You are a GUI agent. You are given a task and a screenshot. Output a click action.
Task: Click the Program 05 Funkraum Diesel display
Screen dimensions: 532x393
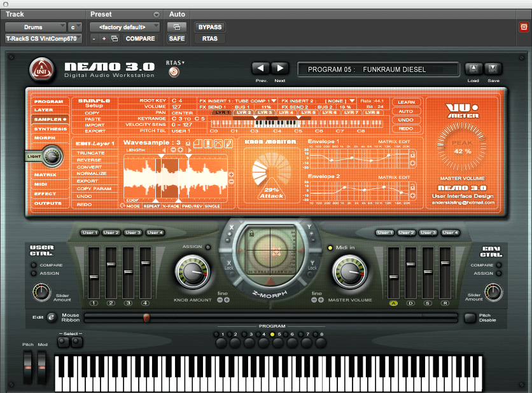(x=378, y=69)
